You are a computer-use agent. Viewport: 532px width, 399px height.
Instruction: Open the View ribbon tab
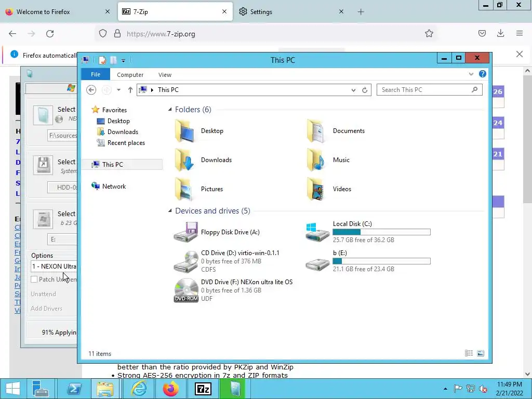click(165, 75)
